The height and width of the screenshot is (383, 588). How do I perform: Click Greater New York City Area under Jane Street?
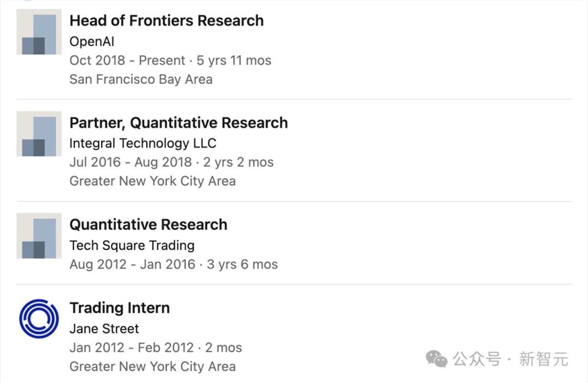(152, 367)
